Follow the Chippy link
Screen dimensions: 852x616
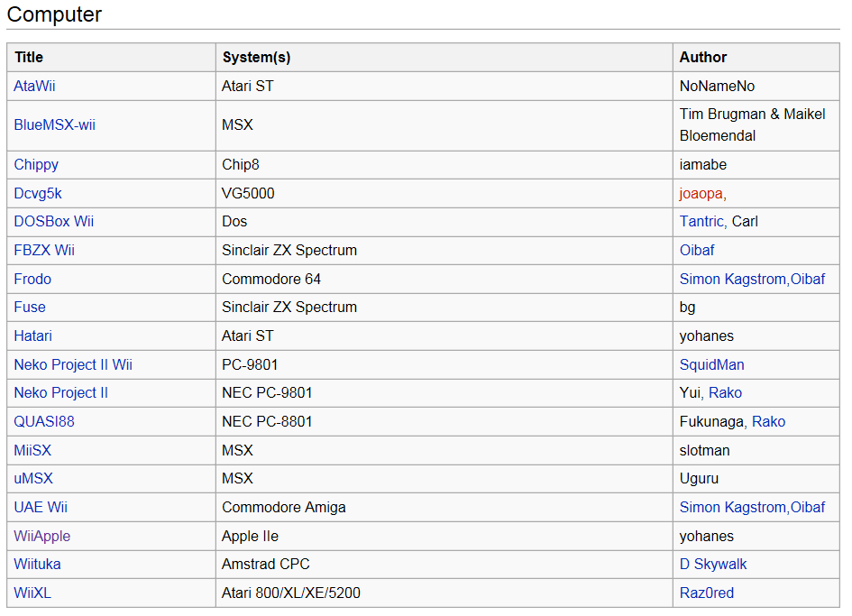tap(36, 165)
